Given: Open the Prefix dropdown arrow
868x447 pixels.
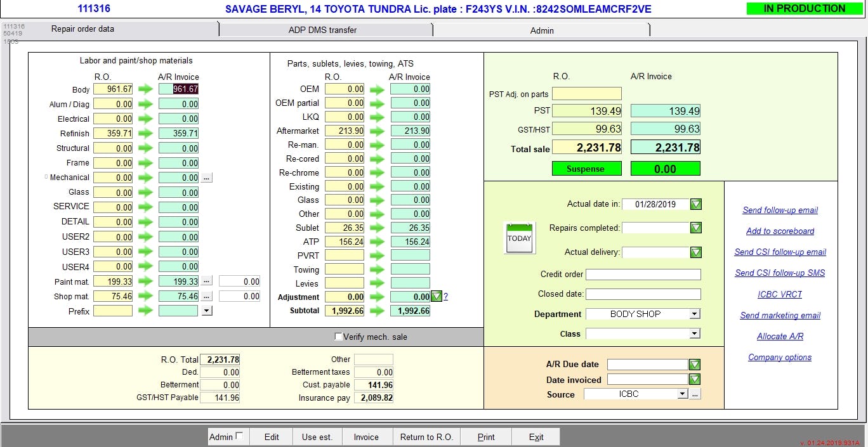Looking at the screenshot, I should 206,310.
